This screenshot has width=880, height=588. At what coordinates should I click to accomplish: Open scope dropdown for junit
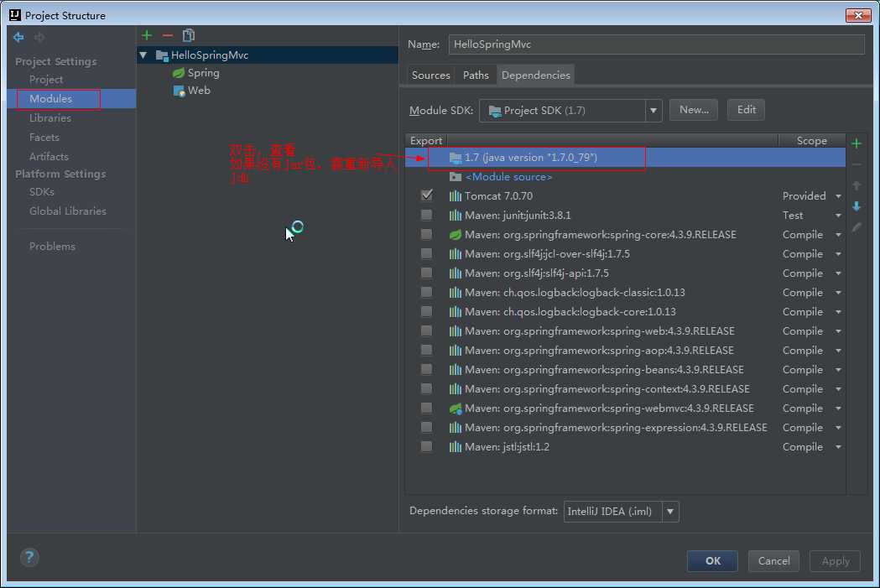pos(838,216)
